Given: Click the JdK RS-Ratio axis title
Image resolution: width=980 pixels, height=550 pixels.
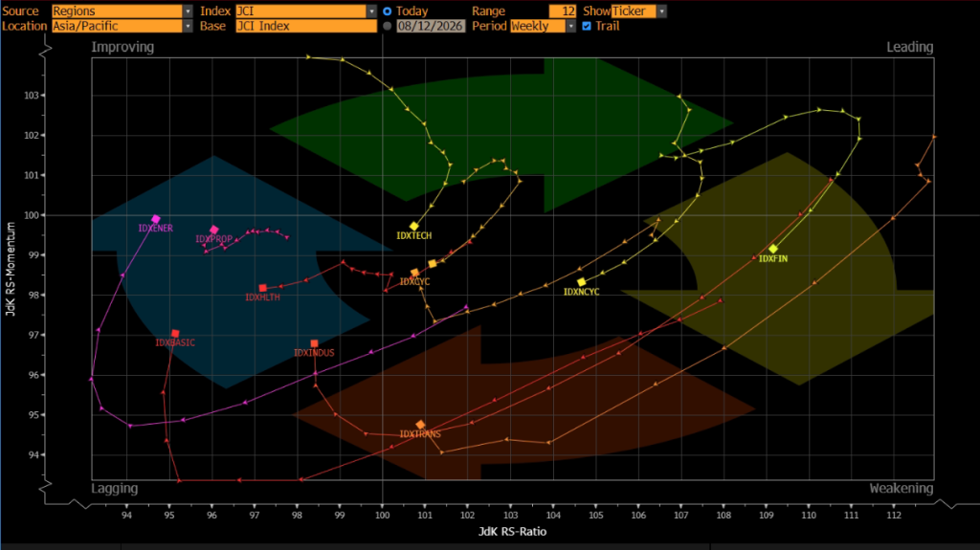Looking at the screenshot, I should 513,532.
